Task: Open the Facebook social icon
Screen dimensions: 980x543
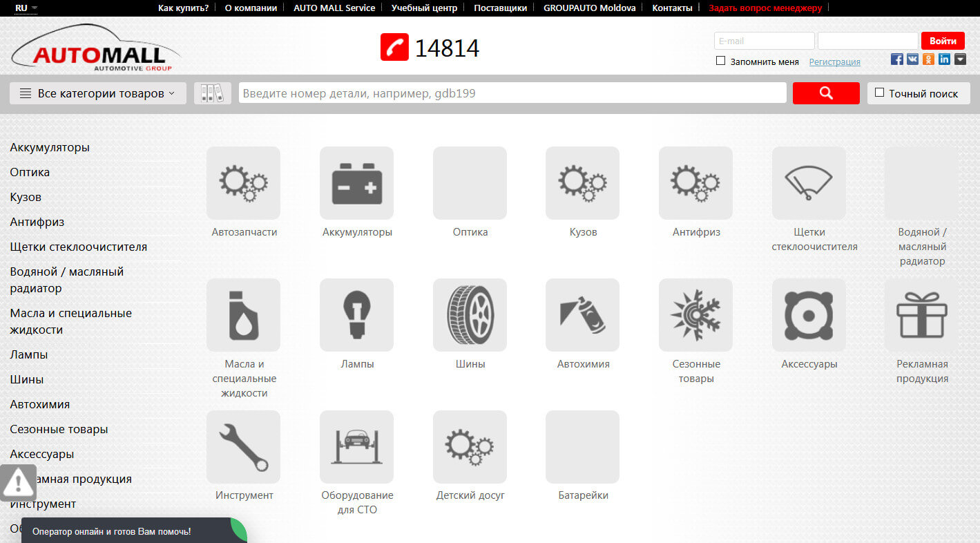Action: (x=897, y=59)
